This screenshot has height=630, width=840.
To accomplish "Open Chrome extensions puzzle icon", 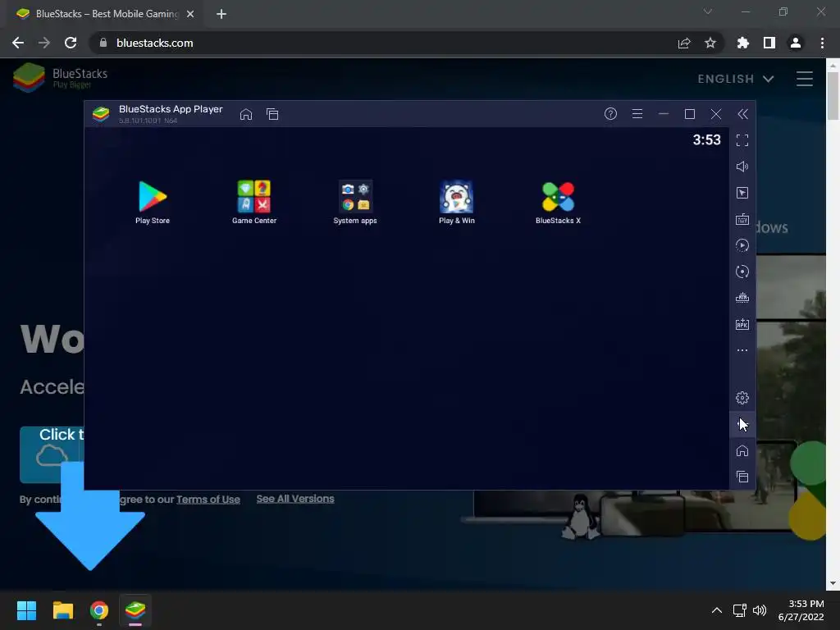I will click(x=743, y=43).
